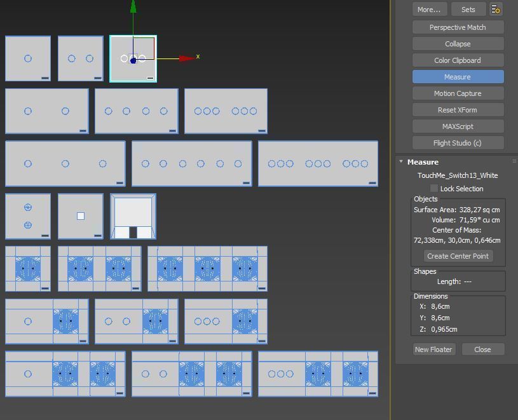Click the Volume 71,59* cu cm value

click(x=479, y=220)
